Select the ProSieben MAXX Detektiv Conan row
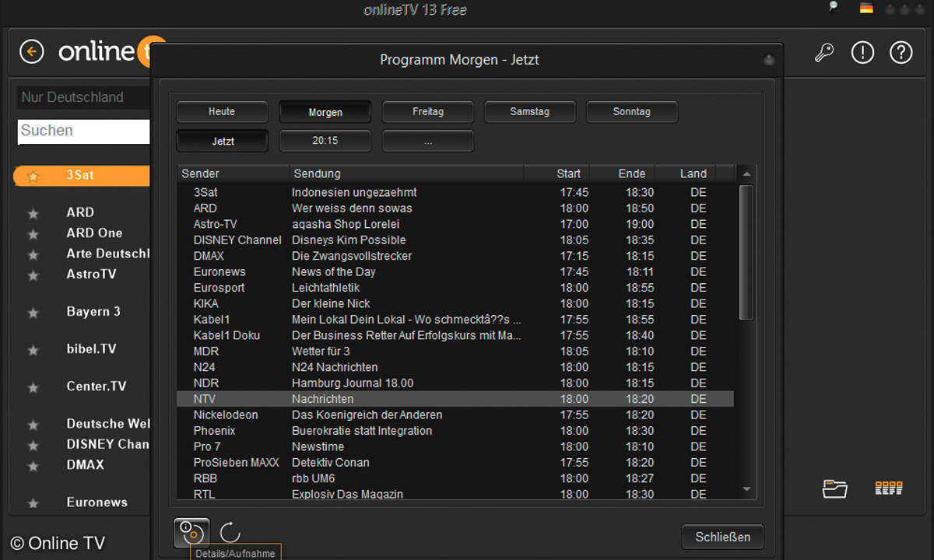This screenshot has height=560, width=934. pyautogui.click(x=455, y=462)
